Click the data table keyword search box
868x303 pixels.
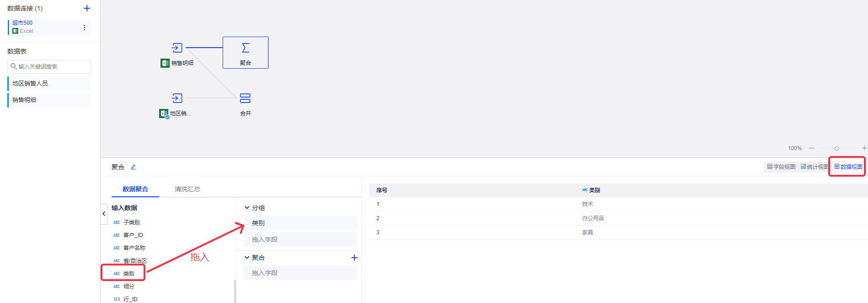49,67
